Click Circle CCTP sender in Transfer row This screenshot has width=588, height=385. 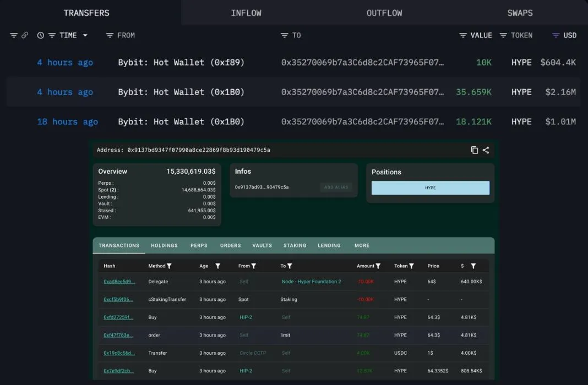(253, 353)
